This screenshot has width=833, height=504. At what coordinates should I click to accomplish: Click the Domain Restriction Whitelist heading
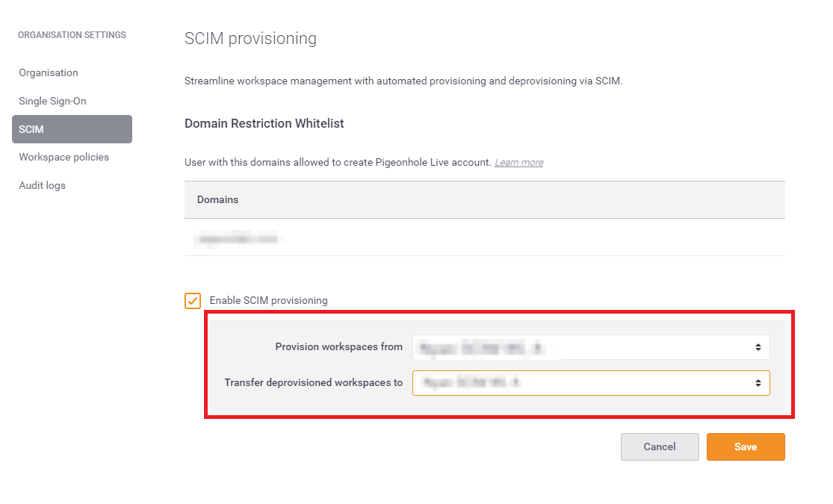point(264,123)
